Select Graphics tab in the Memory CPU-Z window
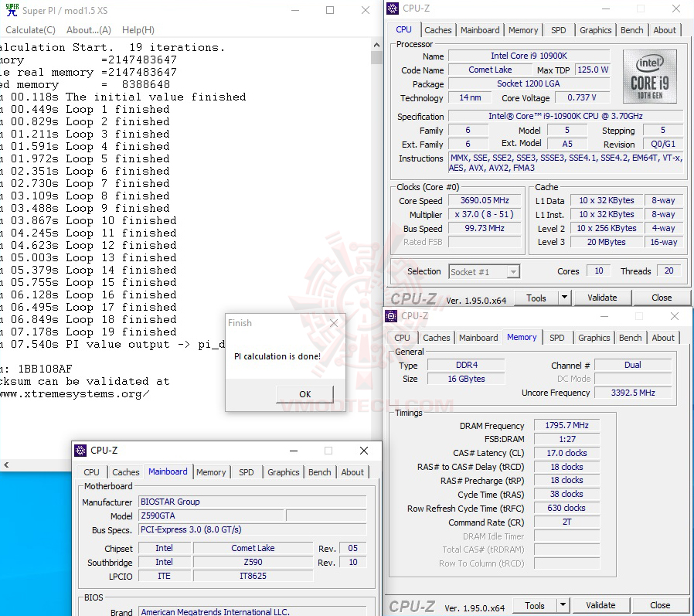Image resolution: width=694 pixels, height=616 pixels. coord(594,338)
